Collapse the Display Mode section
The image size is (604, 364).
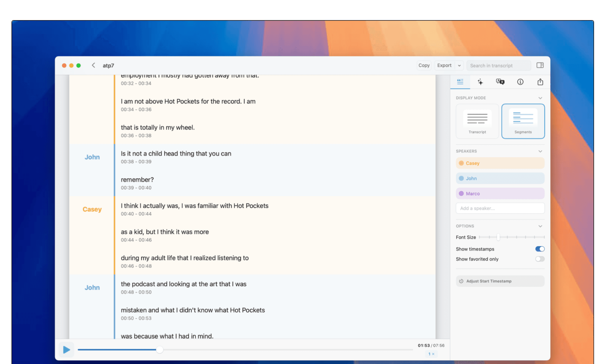click(541, 98)
